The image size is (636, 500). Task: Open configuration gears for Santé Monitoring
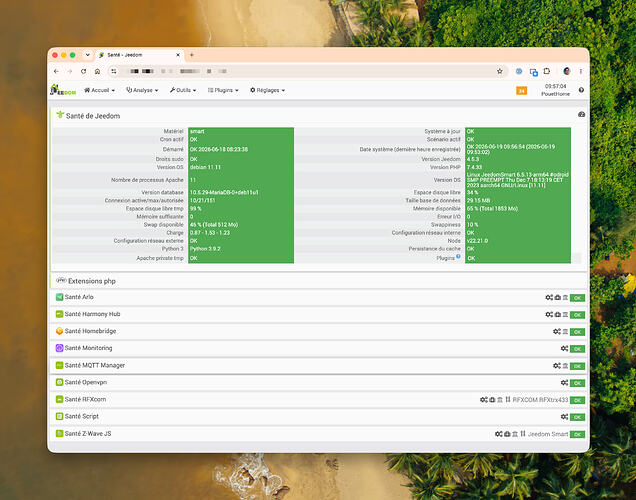(x=564, y=349)
